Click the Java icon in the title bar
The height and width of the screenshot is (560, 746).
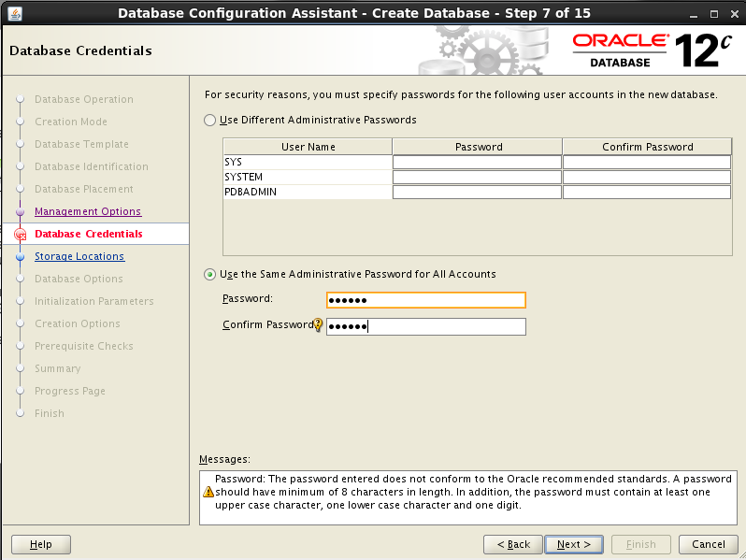(x=15, y=13)
